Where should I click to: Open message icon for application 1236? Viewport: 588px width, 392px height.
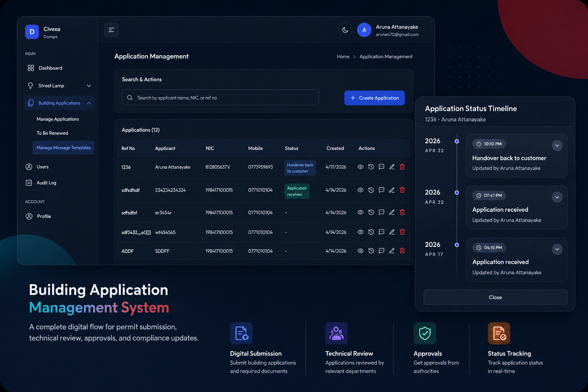coord(381,167)
